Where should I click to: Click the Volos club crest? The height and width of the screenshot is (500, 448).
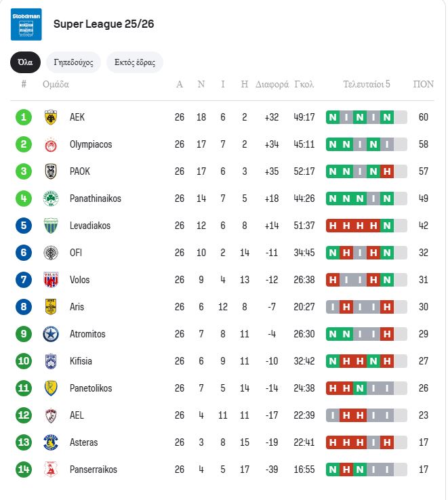click(x=50, y=280)
